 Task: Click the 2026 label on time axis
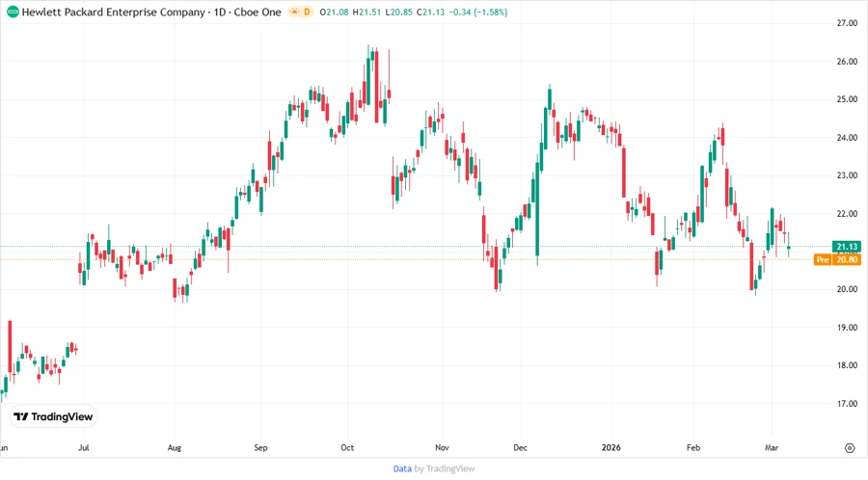[611, 448]
